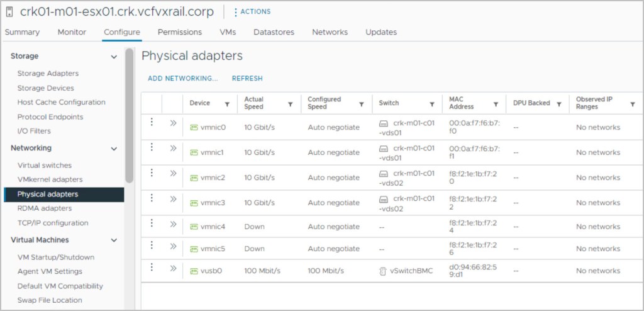Viewport: 644px width, 311px height.
Task: Click the vmnic2 network adapter icon
Action: point(194,178)
